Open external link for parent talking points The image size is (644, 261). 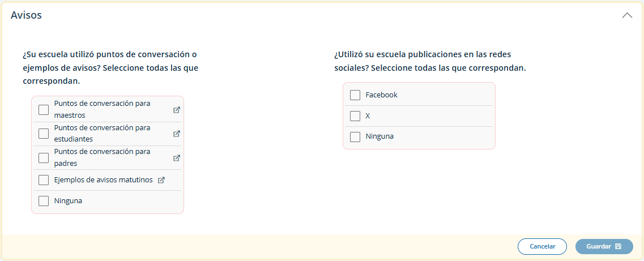point(177,158)
